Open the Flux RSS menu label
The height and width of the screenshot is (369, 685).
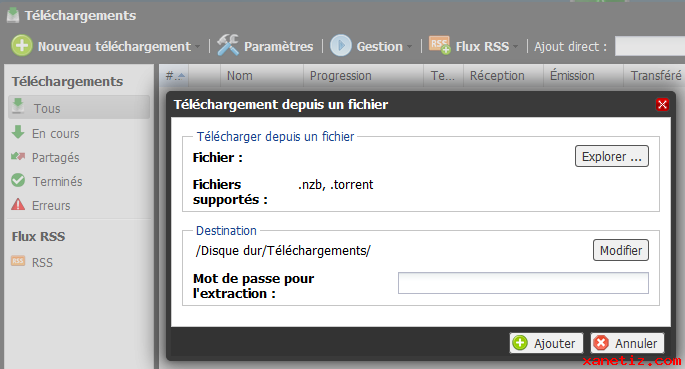tap(482, 46)
